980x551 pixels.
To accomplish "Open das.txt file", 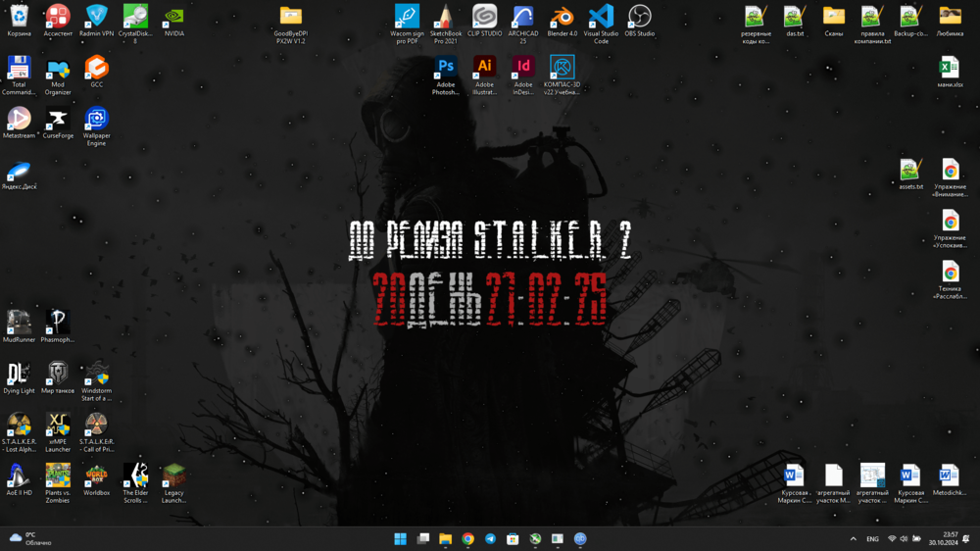I will point(795,21).
